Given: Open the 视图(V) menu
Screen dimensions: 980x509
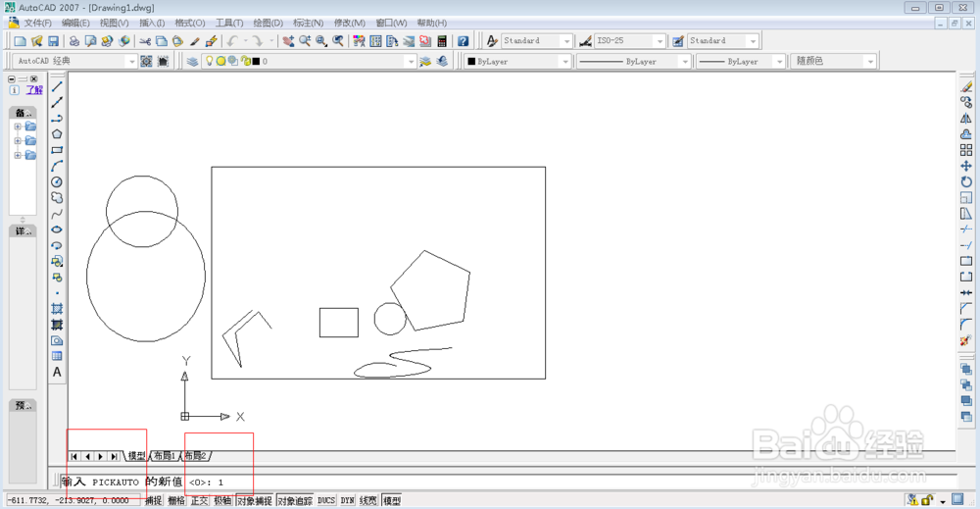Looking at the screenshot, I should (x=114, y=24).
